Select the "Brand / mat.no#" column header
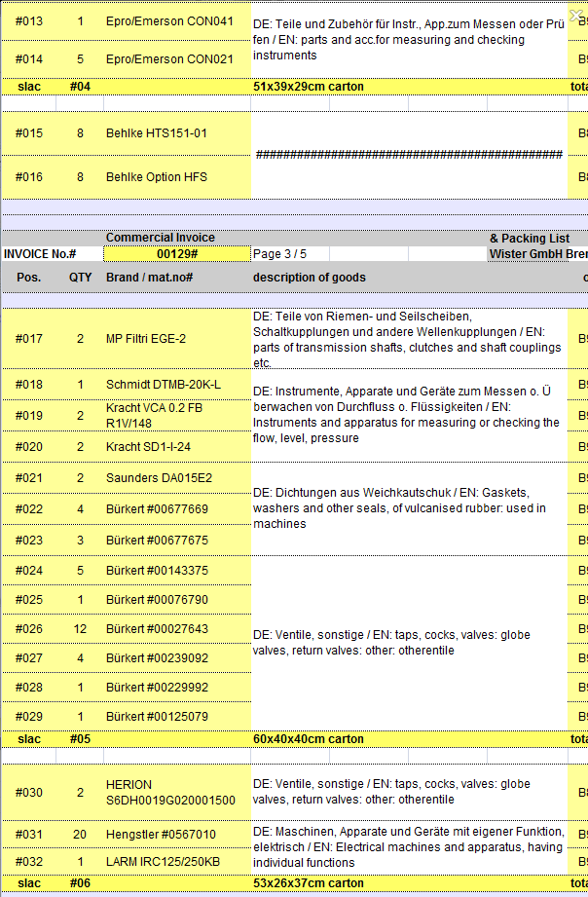This screenshot has height=897, width=588. tap(149, 278)
